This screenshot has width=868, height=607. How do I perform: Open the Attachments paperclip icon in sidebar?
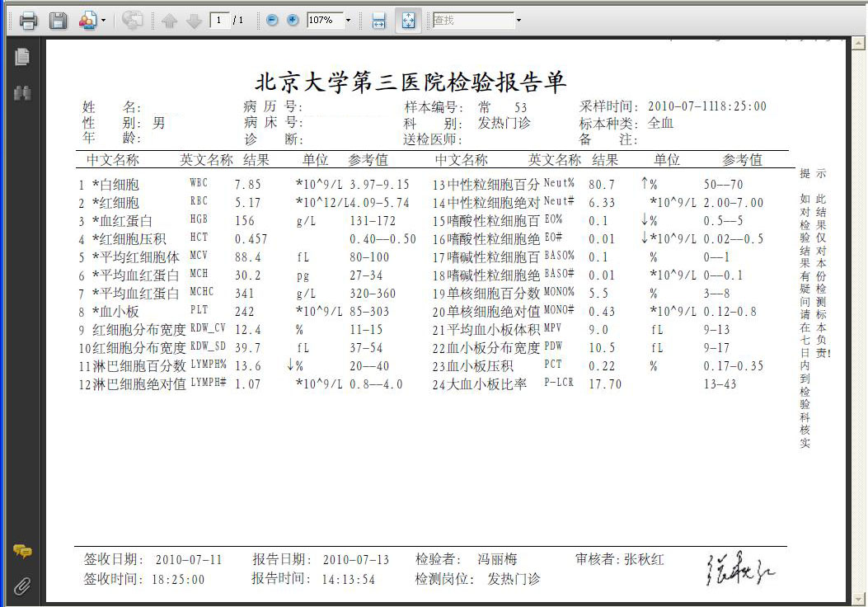(23, 586)
